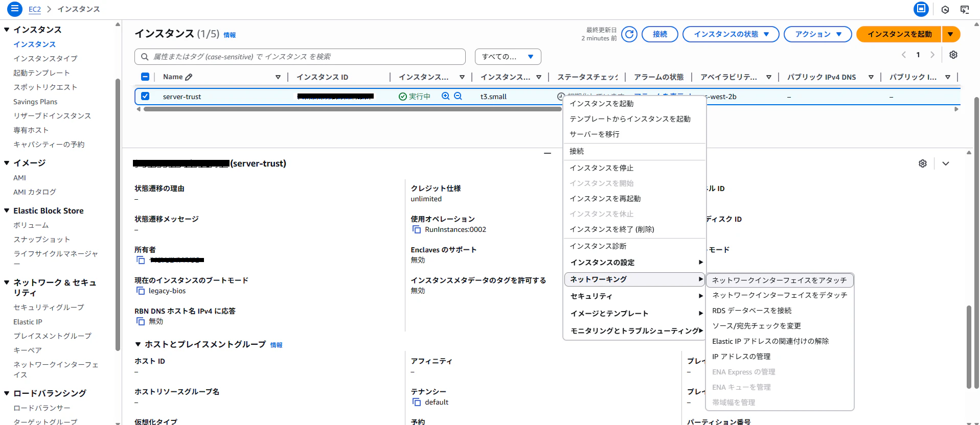The height and width of the screenshot is (425, 980).
Task: Copy the owner ID with the copy icon
Action: [x=141, y=260]
